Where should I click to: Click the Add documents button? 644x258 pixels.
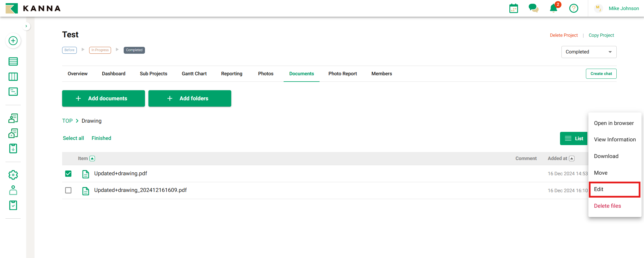(103, 99)
